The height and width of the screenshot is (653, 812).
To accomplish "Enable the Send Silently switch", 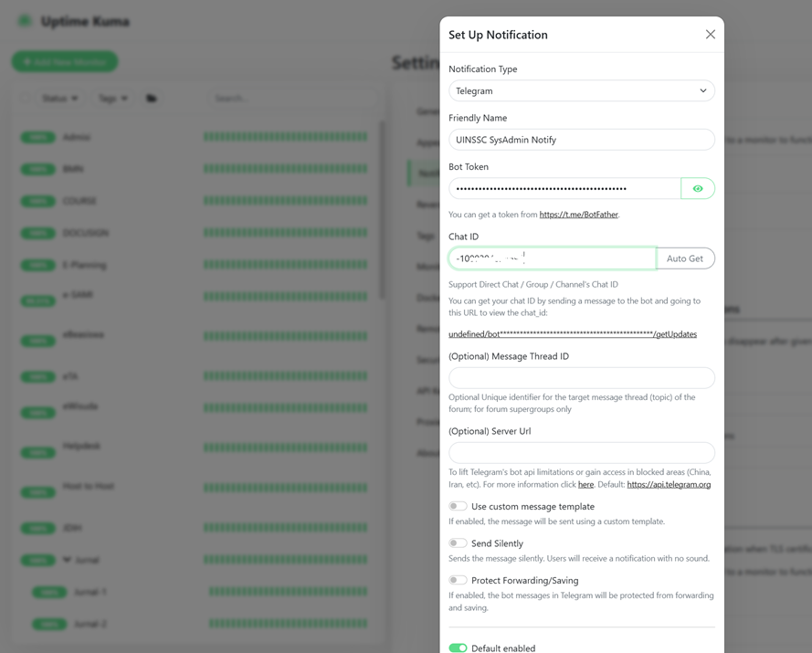I will click(x=458, y=543).
